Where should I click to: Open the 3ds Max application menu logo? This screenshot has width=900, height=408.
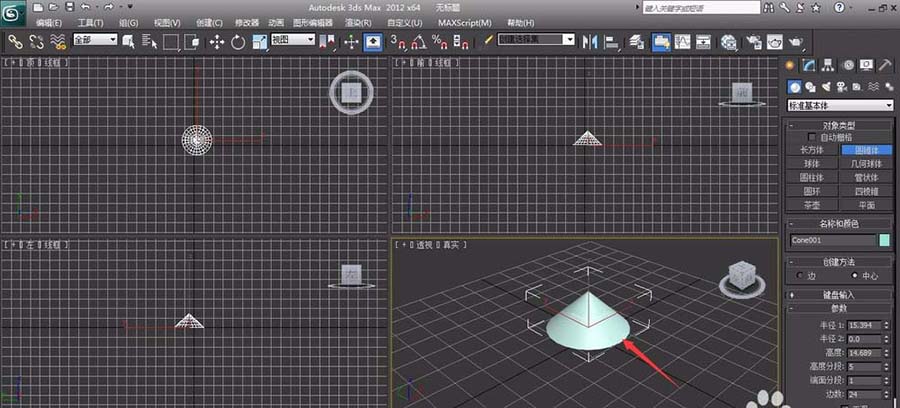[x=12, y=13]
